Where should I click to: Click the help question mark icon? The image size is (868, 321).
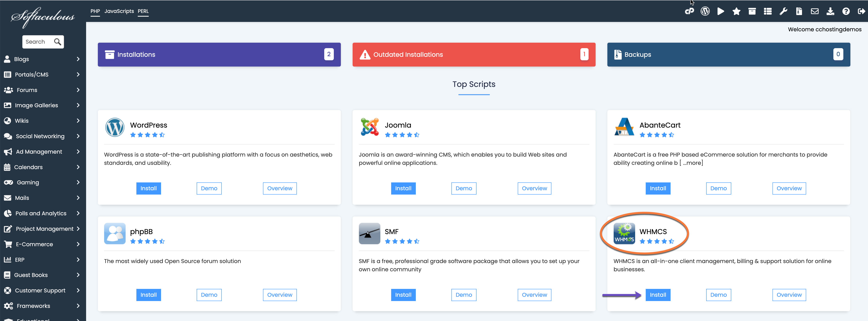846,12
